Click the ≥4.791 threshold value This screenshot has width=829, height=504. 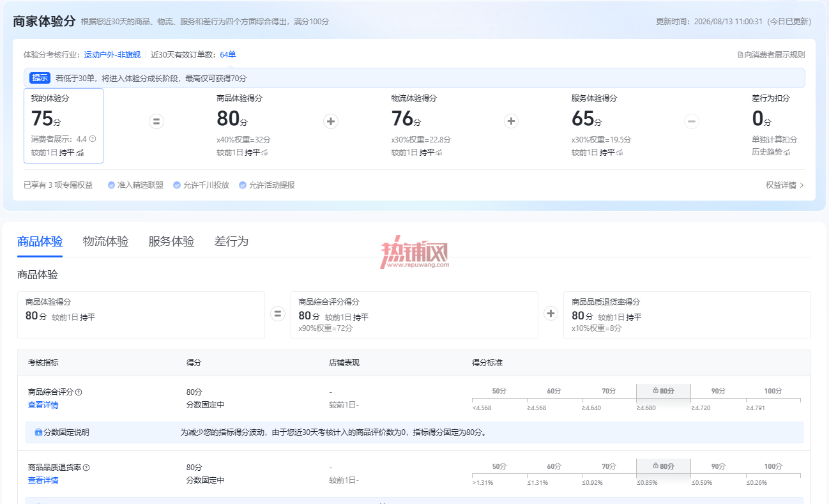point(756,408)
